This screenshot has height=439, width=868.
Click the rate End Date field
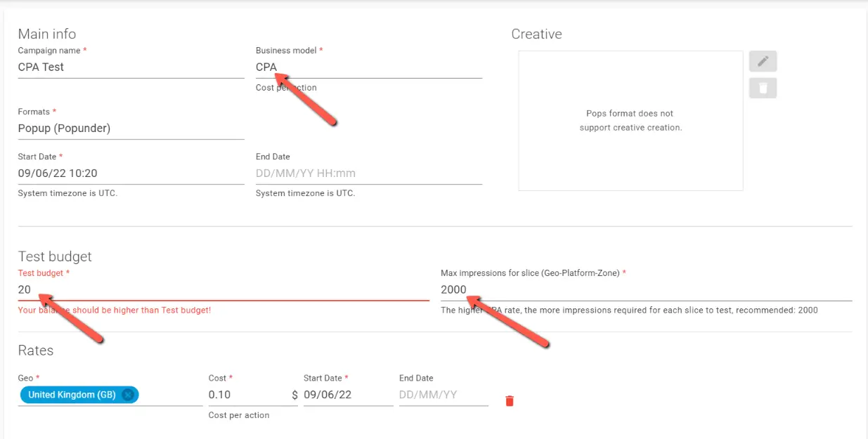[443, 395]
